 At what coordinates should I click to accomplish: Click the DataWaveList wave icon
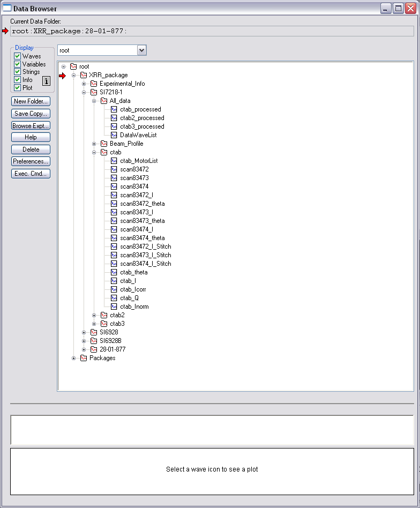pos(114,135)
